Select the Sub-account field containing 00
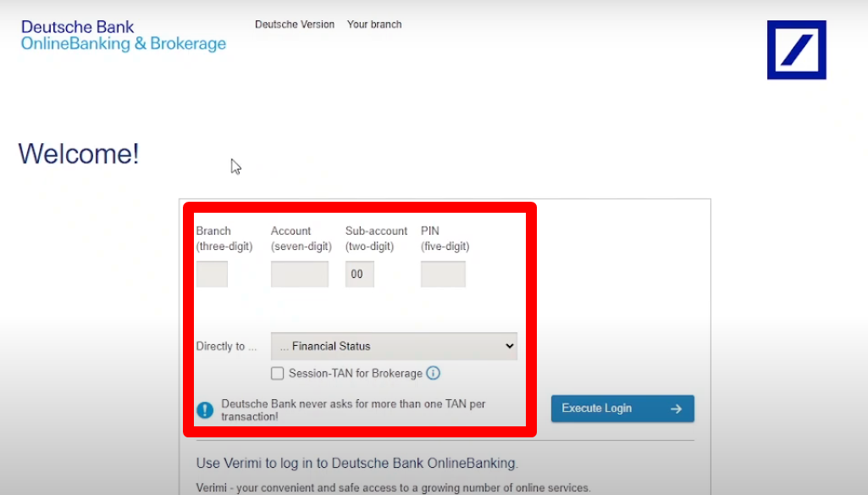The image size is (868, 495). click(360, 274)
